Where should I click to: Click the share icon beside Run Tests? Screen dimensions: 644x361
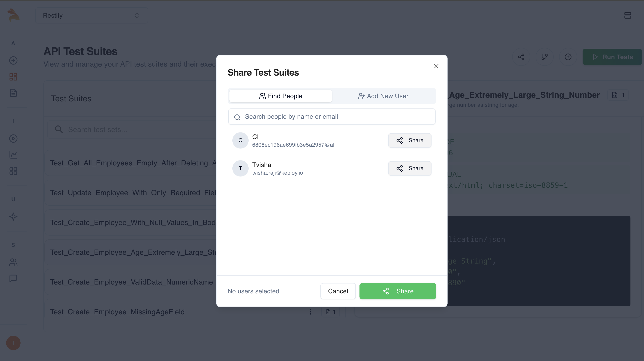[521, 57]
